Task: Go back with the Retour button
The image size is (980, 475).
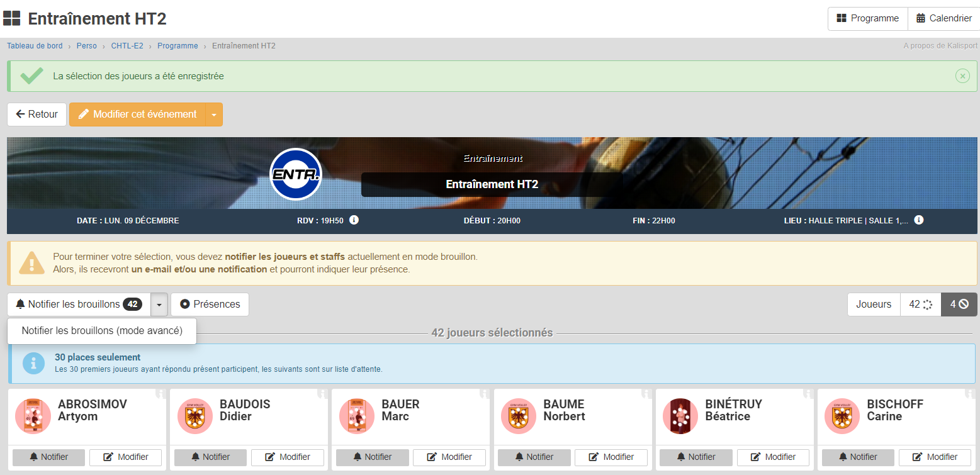Action: click(x=37, y=115)
